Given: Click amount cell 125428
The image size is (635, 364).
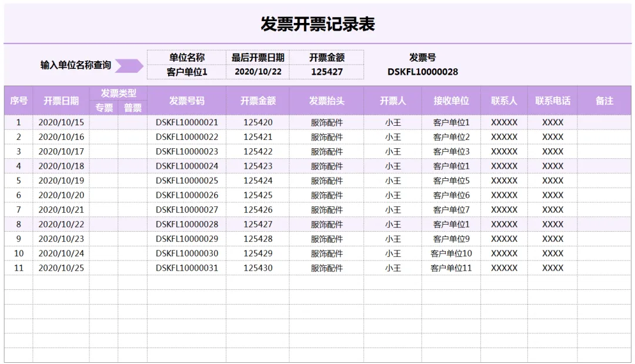Looking at the screenshot, I should (x=258, y=239).
